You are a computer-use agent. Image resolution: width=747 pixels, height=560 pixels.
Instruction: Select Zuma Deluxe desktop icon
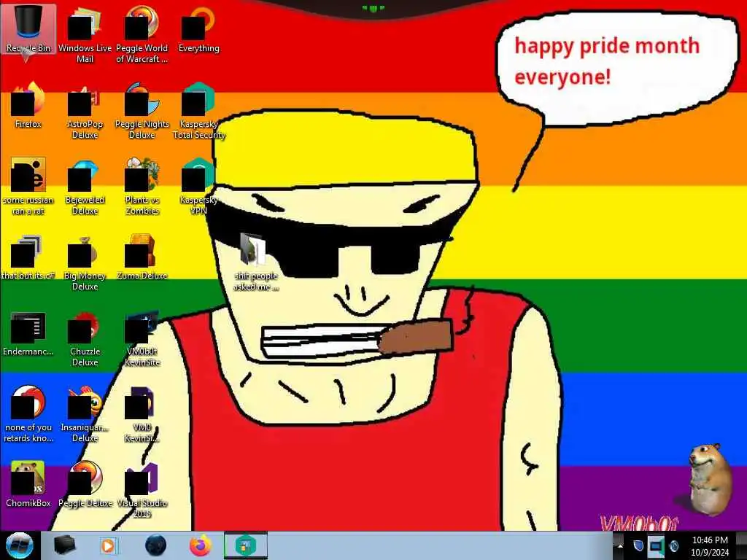coord(142,257)
